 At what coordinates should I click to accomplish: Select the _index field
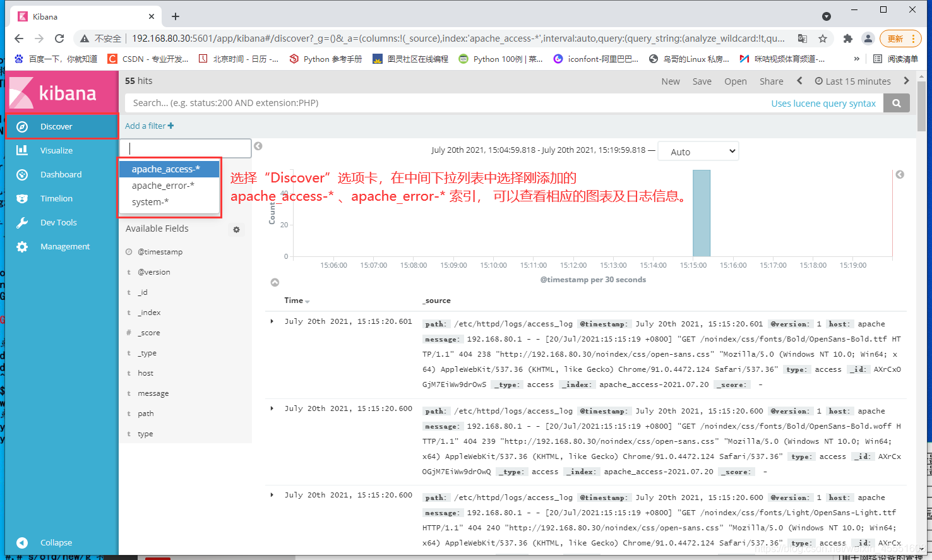(149, 313)
